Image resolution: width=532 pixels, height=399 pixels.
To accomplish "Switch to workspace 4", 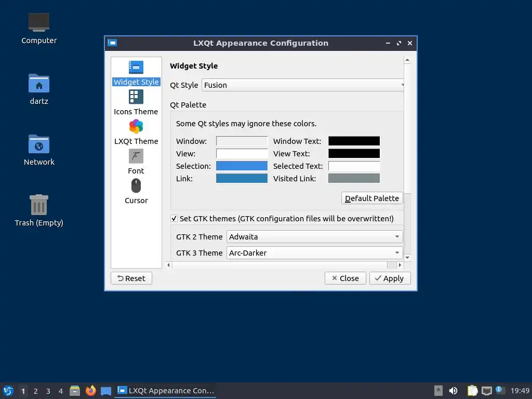I will point(61,391).
